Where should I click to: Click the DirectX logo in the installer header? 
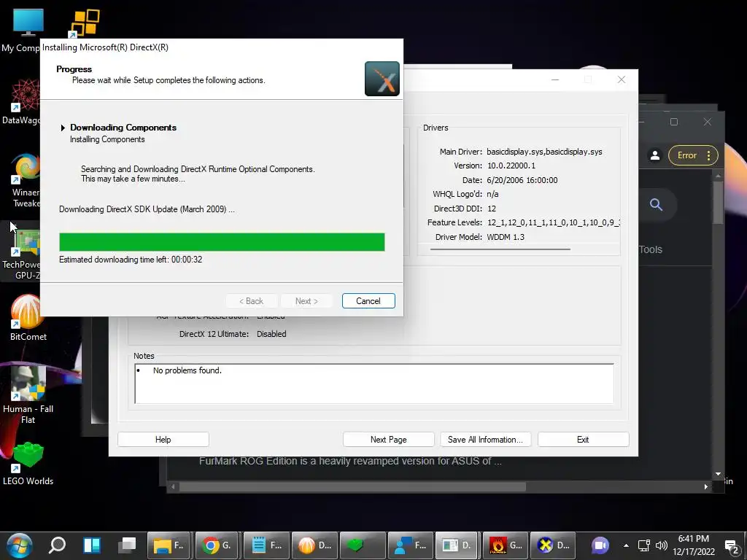click(x=382, y=79)
